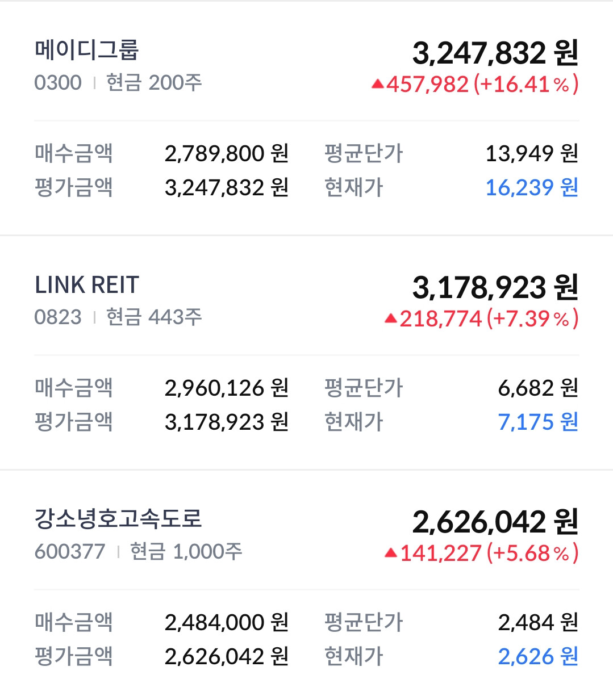Tap stock code 600377 with 현금 1,000주
The width and height of the screenshot is (613, 700).
pyautogui.click(x=138, y=551)
